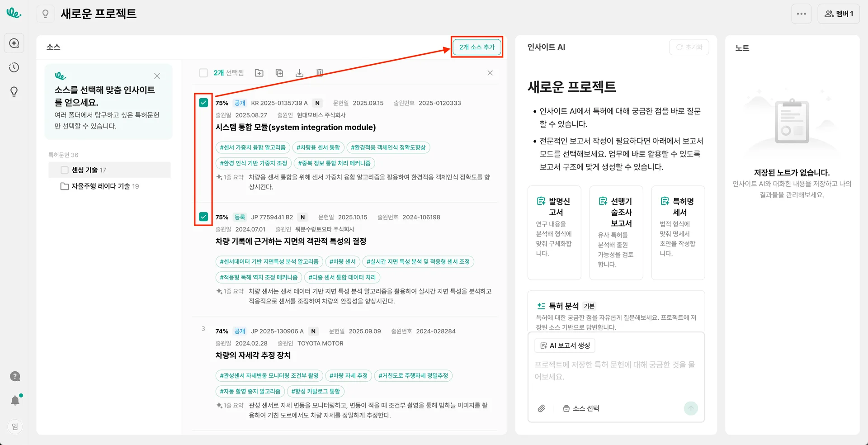The width and height of the screenshot is (868, 445).
Task: Open the history clock icon in left sidebar
Action: (x=14, y=67)
